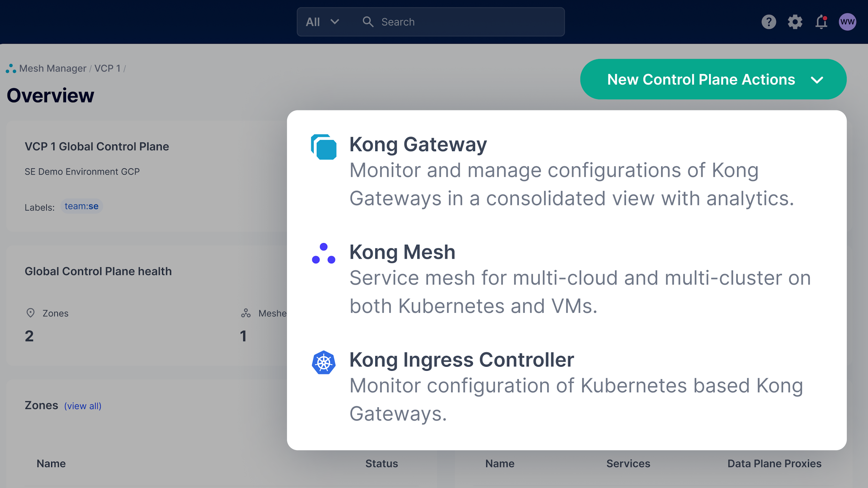Click chevron on New Control Plane Actions
Image resolution: width=868 pixels, height=488 pixels.
817,80
